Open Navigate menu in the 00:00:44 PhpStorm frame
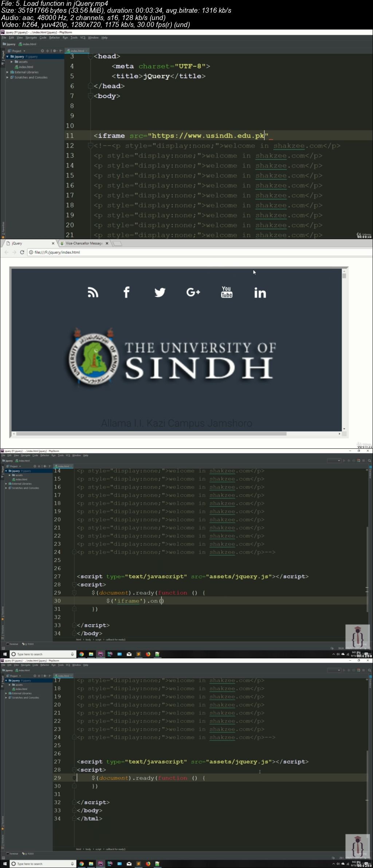The image size is (373, 868). tap(31, 38)
